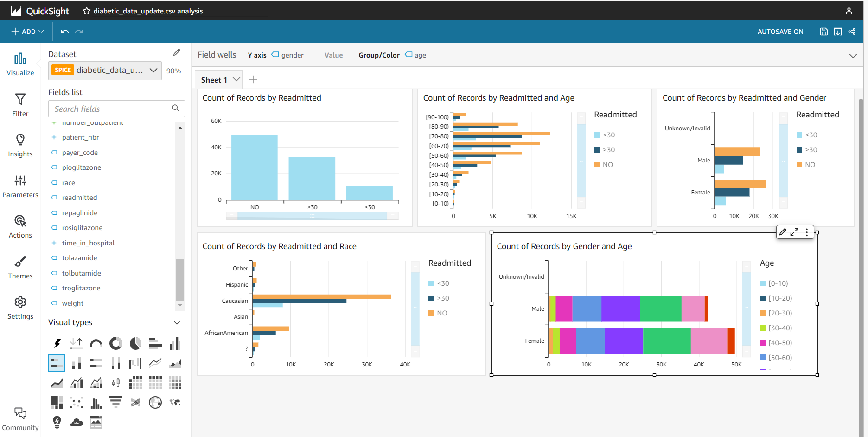The width and height of the screenshot is (868, 437).
Task: Maximize the Gender and Age visual
Action: tap(794, 232)
